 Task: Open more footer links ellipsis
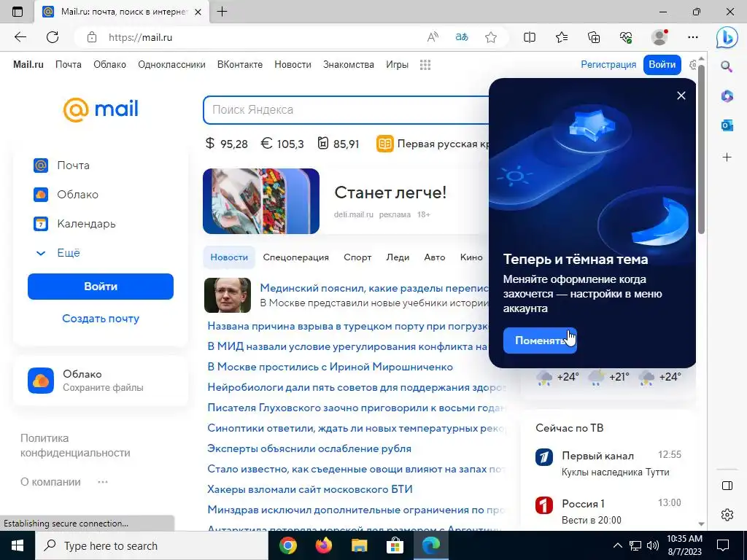pos(102,482)
